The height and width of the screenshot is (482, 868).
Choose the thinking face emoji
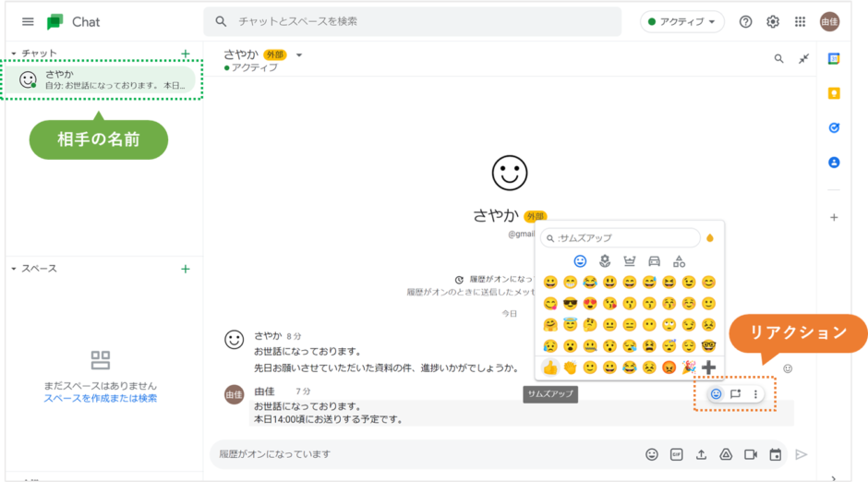tap(590, 325)
